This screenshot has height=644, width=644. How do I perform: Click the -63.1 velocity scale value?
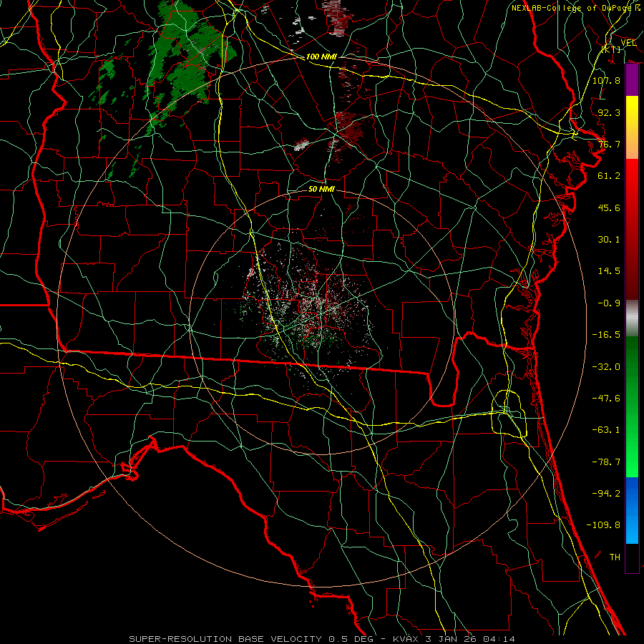click(x=606, y=430)
